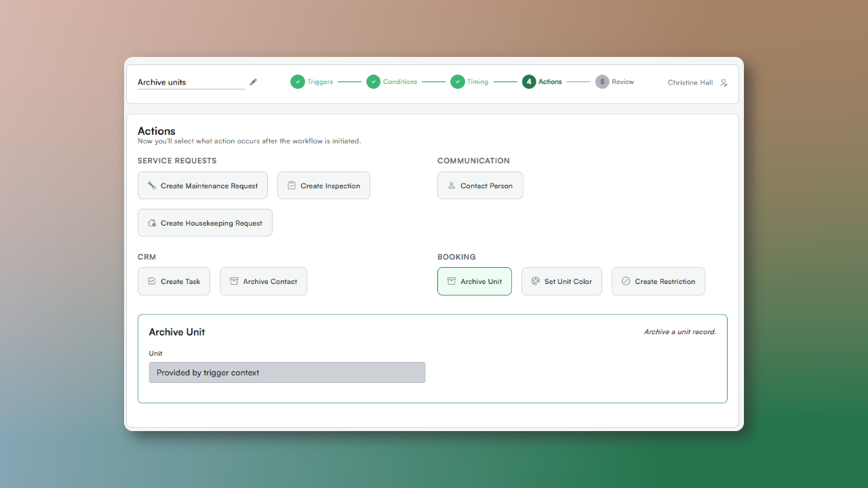Go back to the Triggers step

[x=312, y=82]
